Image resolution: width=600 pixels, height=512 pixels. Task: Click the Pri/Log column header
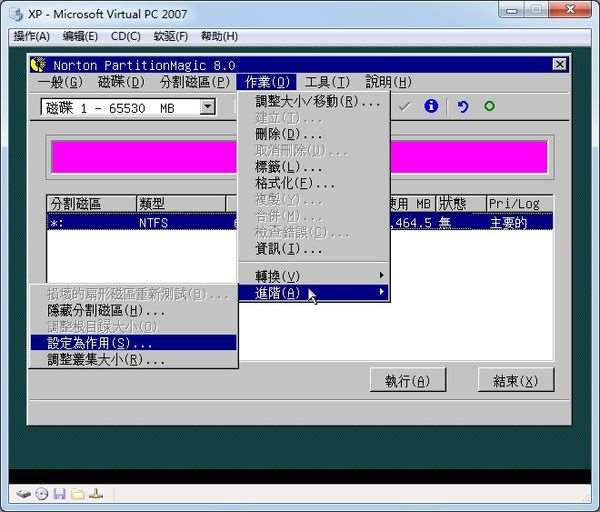[519, 204]
